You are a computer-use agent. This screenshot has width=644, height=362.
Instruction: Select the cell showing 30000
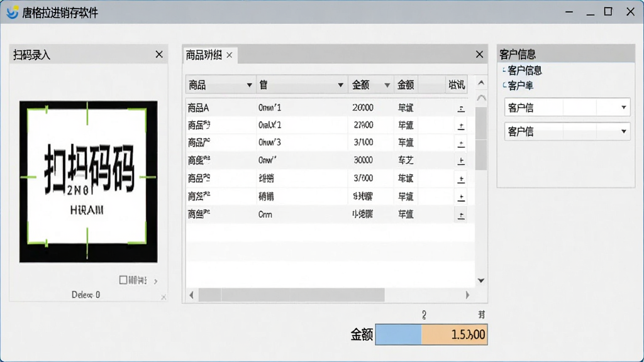(x=363, y=160)
